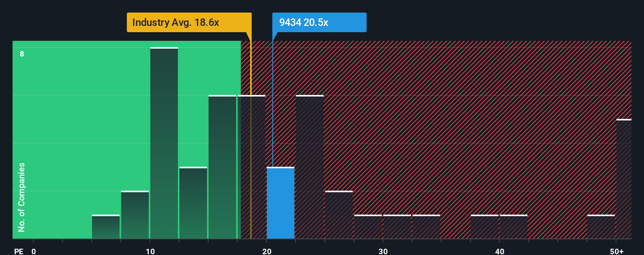This screenshot has height=255, width=644.
Task: Click the tallest bar at PE 10
Action: (164, 143)
